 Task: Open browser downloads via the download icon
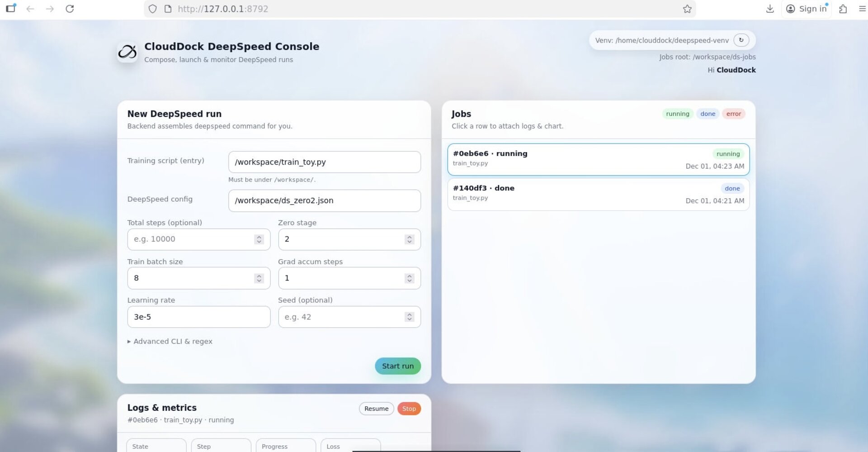770,9
